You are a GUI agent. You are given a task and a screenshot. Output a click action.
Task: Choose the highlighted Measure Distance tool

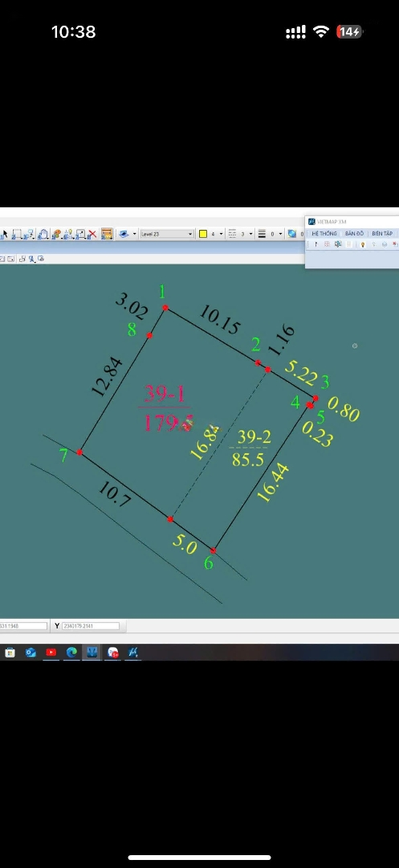[x=107, y=234]
